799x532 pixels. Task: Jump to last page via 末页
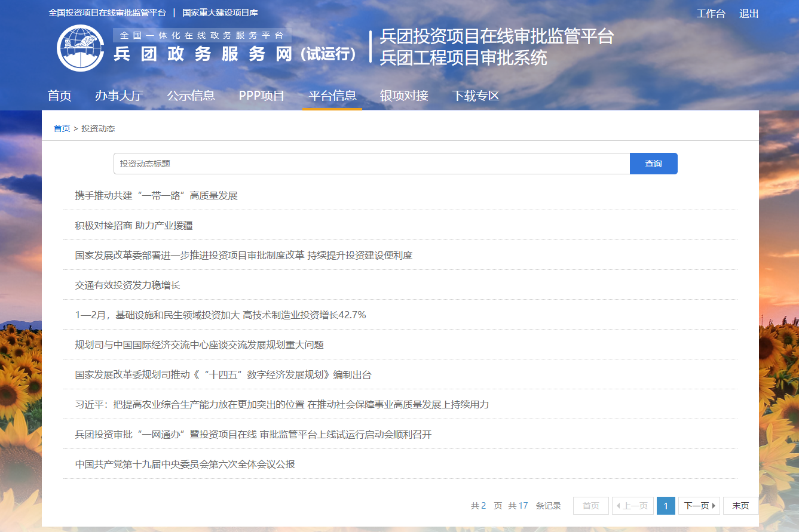pyautogui.click(x=740, y=506)
